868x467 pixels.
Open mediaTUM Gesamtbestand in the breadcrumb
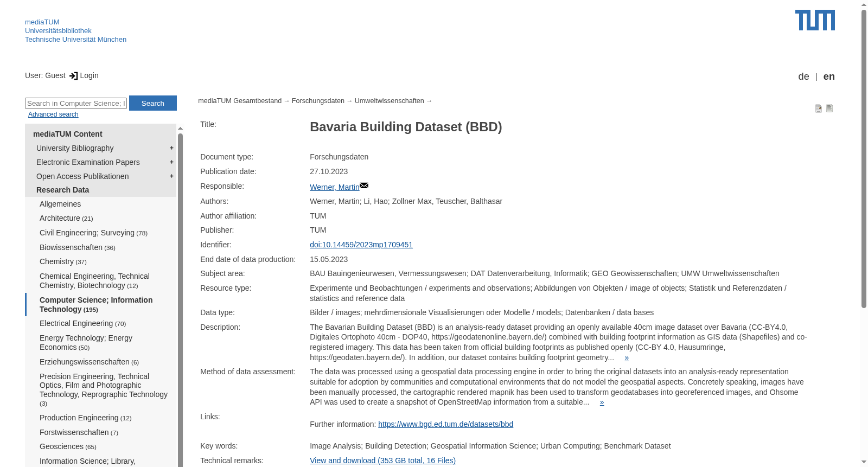coord(240,101)
